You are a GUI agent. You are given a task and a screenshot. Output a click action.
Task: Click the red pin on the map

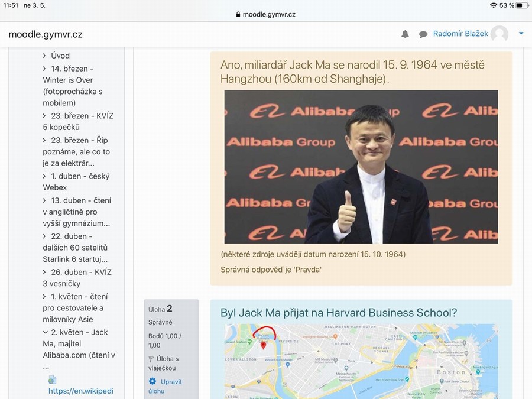pos(263,346)
